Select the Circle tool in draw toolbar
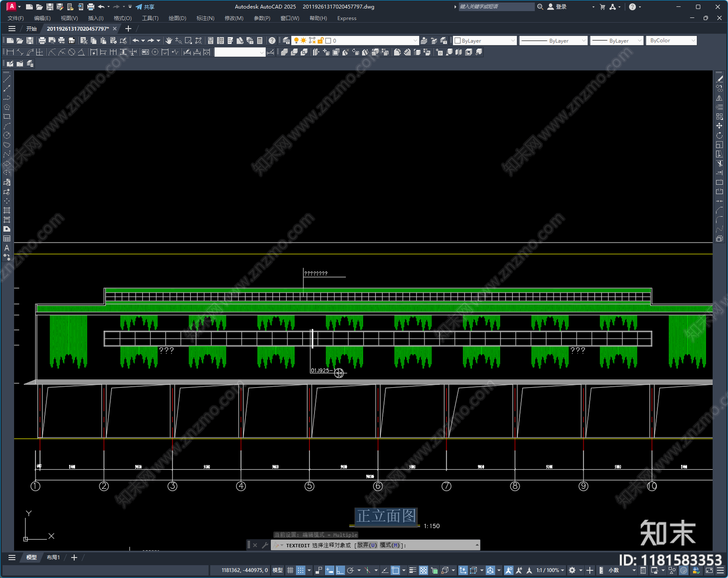The height and width of the screenshot is (578, 728). pos(7,135)
